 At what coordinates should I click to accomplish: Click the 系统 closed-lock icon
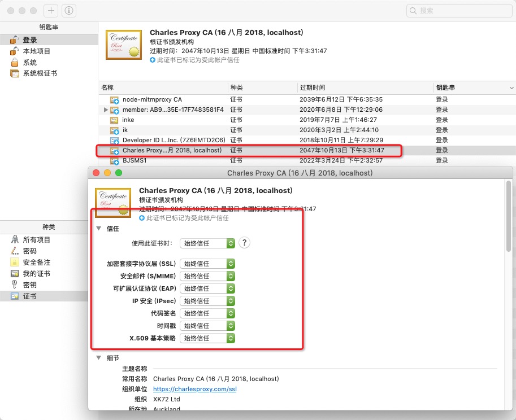click(15, 62)
